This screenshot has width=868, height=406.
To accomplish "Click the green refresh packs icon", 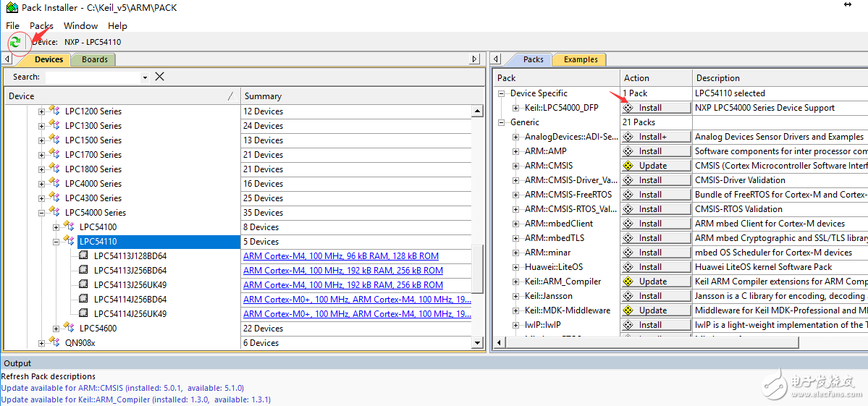I will [x=14, y=42].
